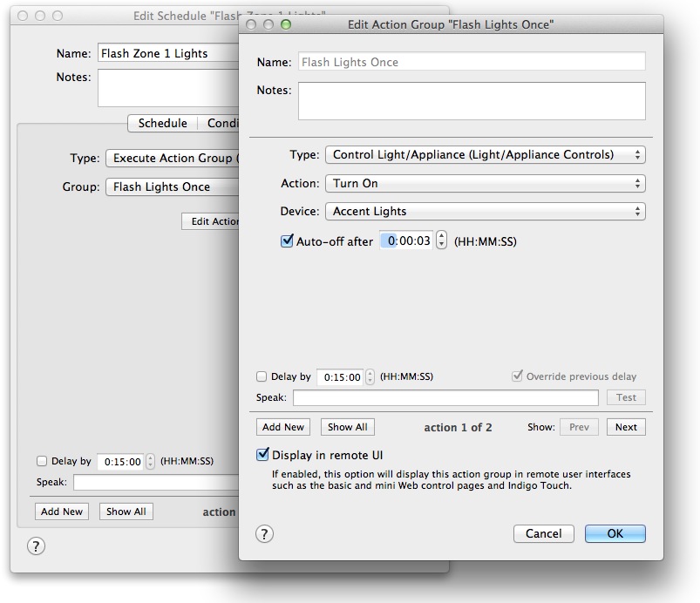Open the Device dropdown showing Accent Lights
This screenshot has width=700, height=603.
[486, 211]
